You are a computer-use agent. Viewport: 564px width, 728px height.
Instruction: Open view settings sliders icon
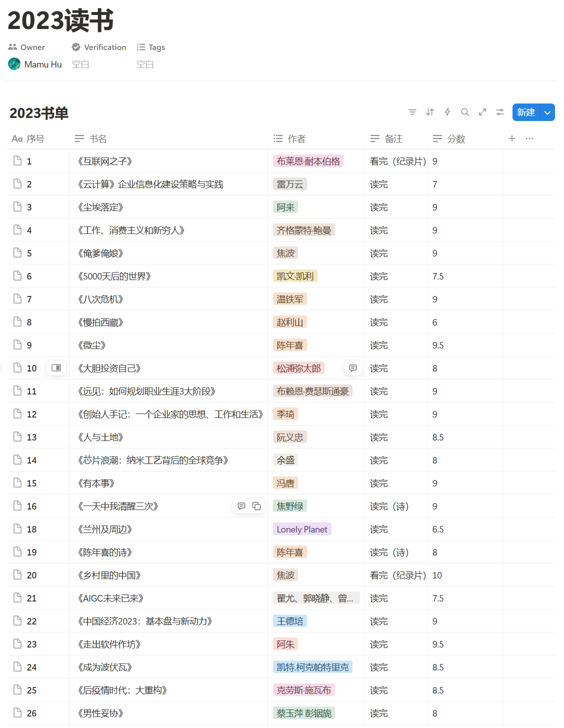click(x=500, y=112)
